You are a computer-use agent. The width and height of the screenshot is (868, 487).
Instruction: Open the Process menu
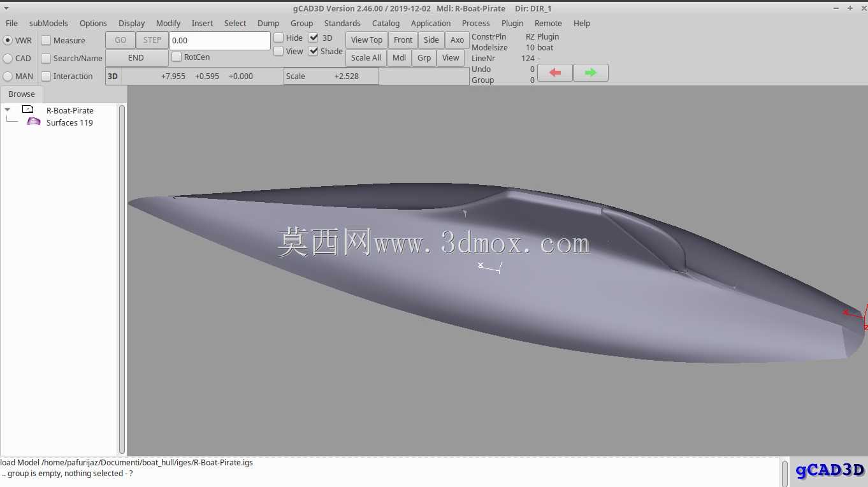click(x=476, y=23)
